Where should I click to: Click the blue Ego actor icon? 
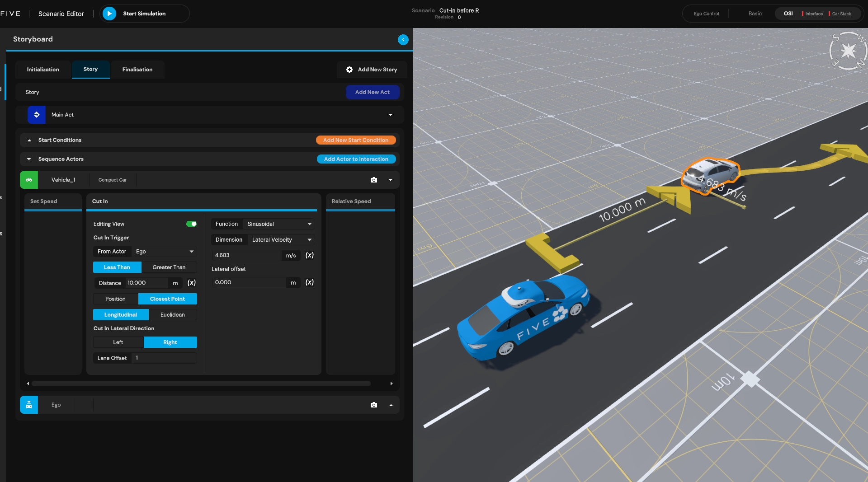pos(29,405)
